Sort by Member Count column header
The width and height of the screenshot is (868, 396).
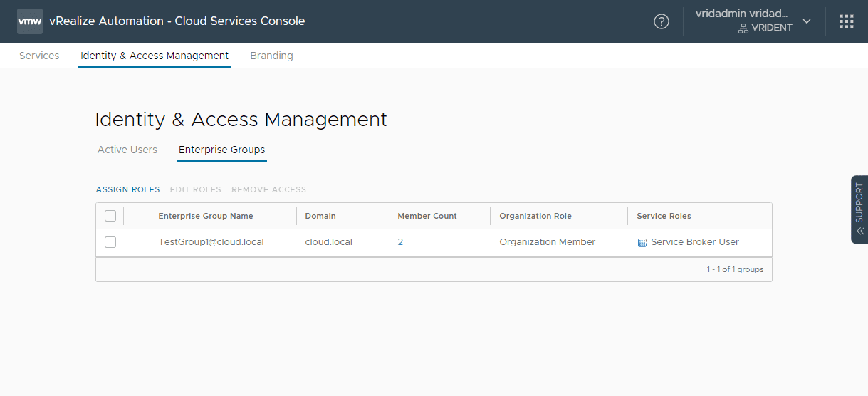point(427,216)
